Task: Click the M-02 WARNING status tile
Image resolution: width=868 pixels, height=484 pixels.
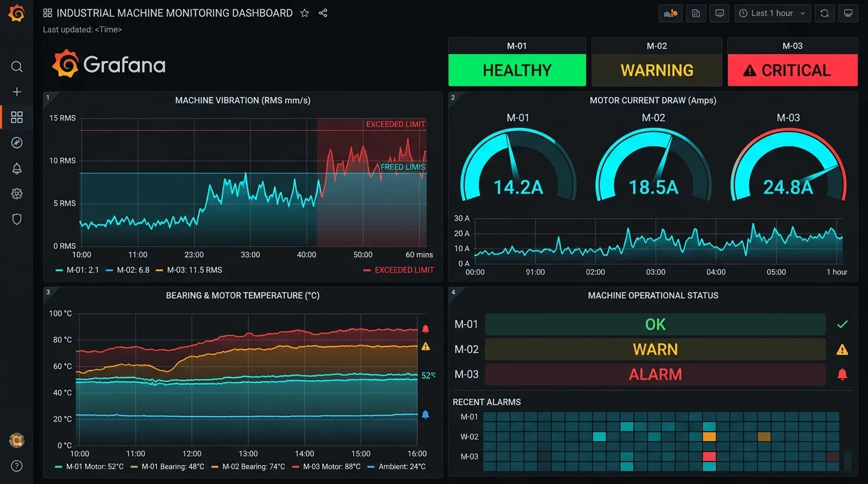Action: (x=657, y=62)
